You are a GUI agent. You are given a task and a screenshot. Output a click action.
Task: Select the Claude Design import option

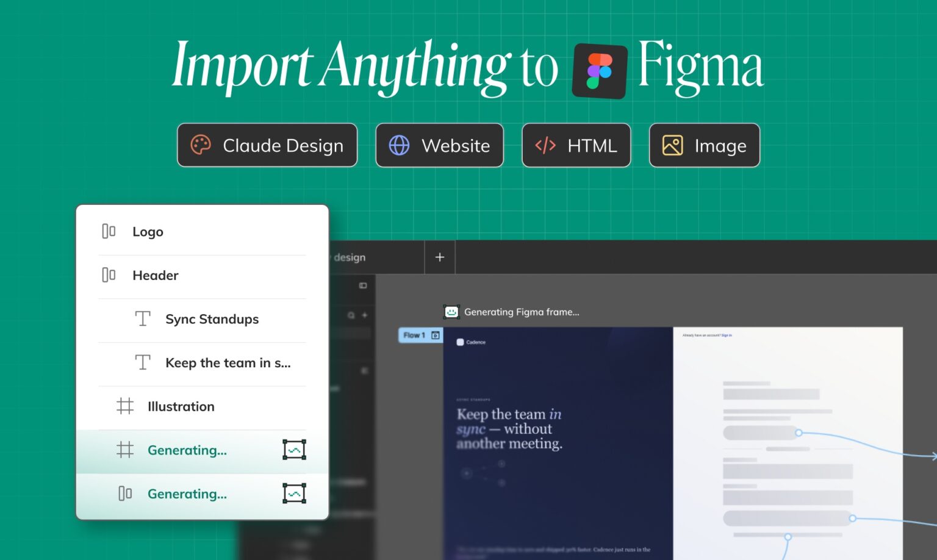[267, 145]
